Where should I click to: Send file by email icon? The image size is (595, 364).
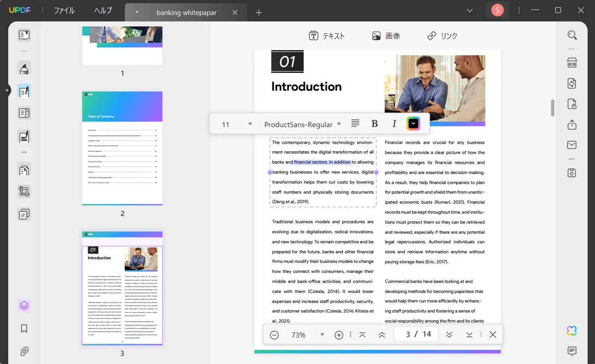click(572, 145)
